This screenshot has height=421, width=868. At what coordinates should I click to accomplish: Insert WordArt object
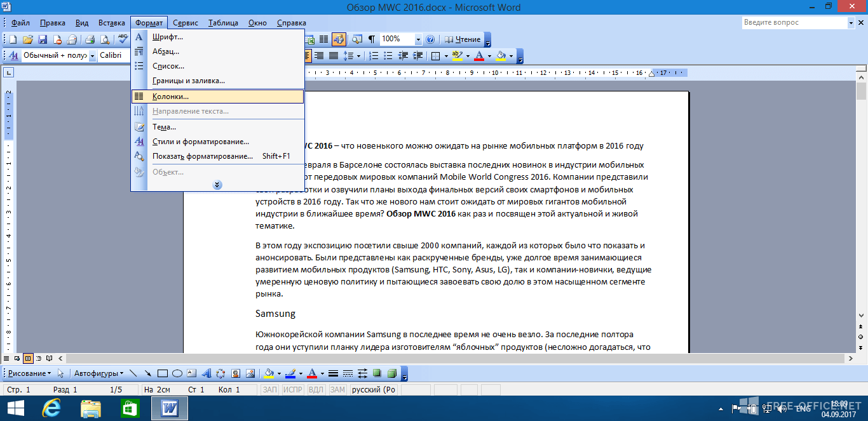coord(206,373)
